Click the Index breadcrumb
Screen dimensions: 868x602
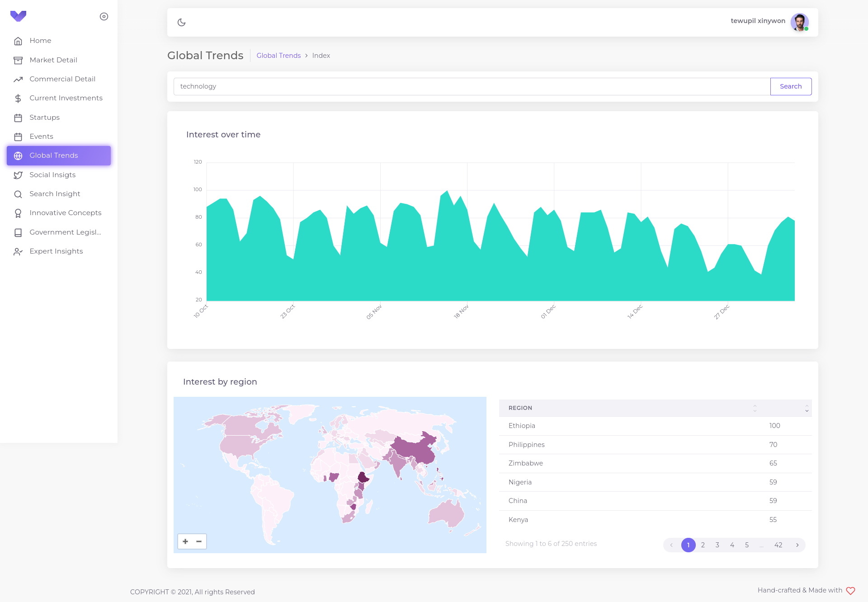click(321, 56)
